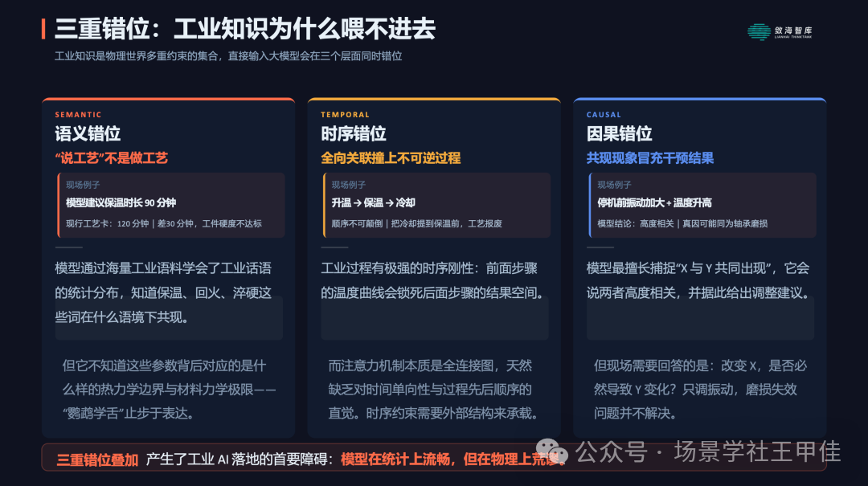Click the yellow "TEMPORAL" label
Image resolution: width=868 pixels, height=486 pixels.
(345, 115)
